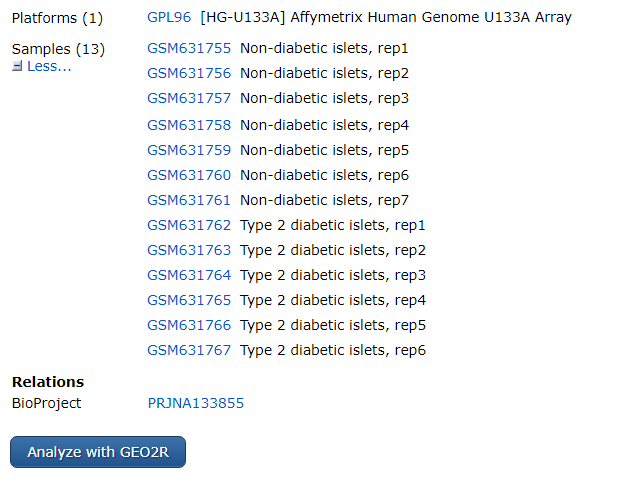Open sample GSM631762 link
Image resolution: width=617 pixels, height=481 pixels.
click(189, 225)
